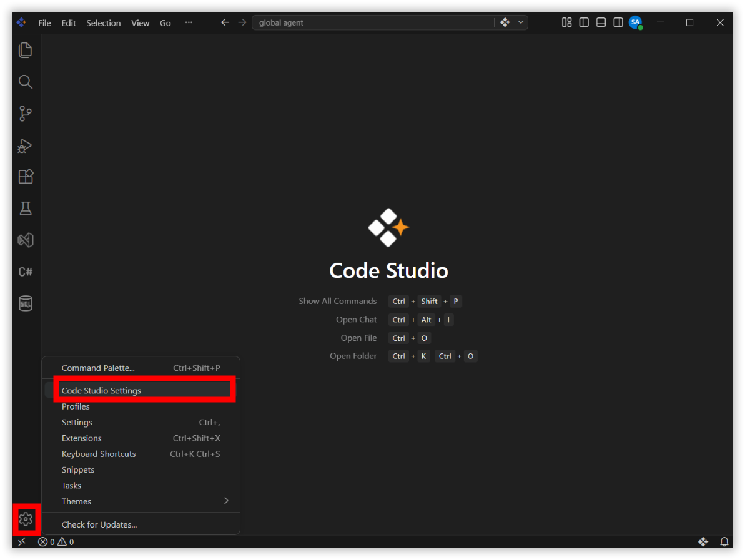Choose Command Palette... from the menu

coord(142,368)
